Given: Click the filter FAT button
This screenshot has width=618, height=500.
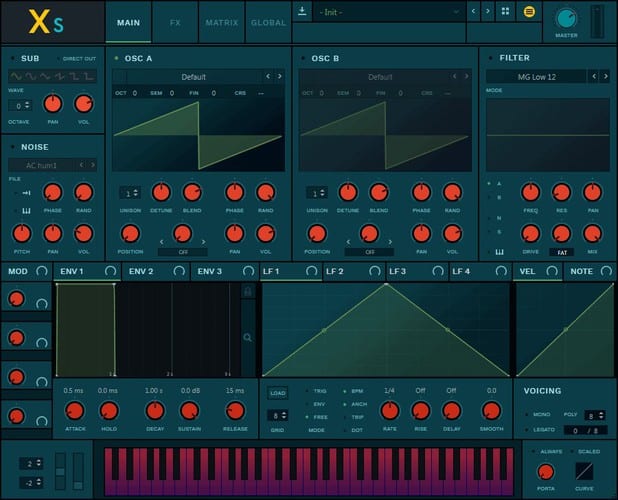Looking at the screenshot, I should point(562,253).
